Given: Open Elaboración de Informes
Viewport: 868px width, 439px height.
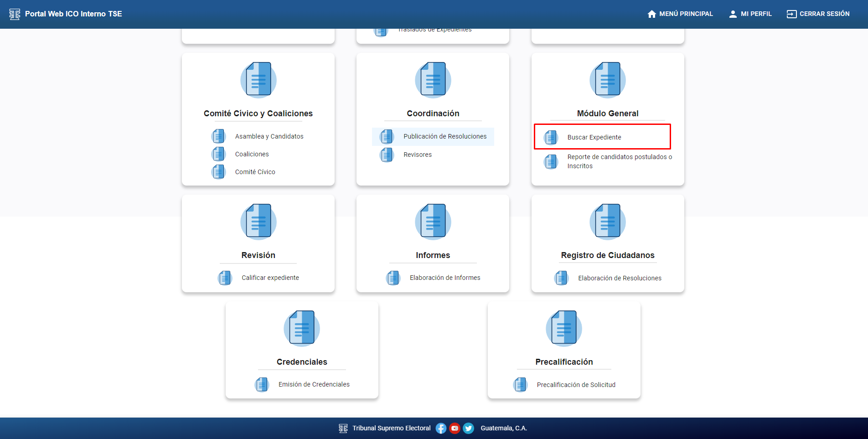Looking at the screenshot, I should (x=444, y=278).
